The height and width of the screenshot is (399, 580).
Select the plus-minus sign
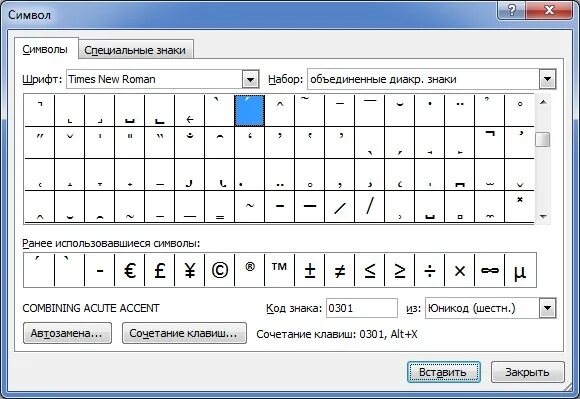click(x=310, y=270)
